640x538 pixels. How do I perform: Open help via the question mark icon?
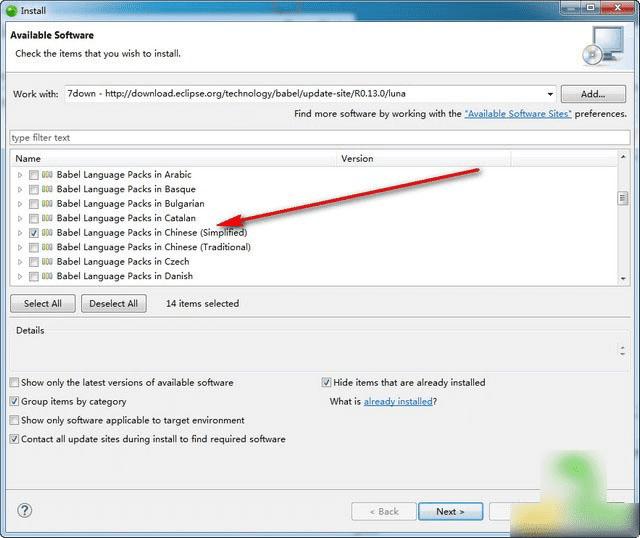point(24,510)
